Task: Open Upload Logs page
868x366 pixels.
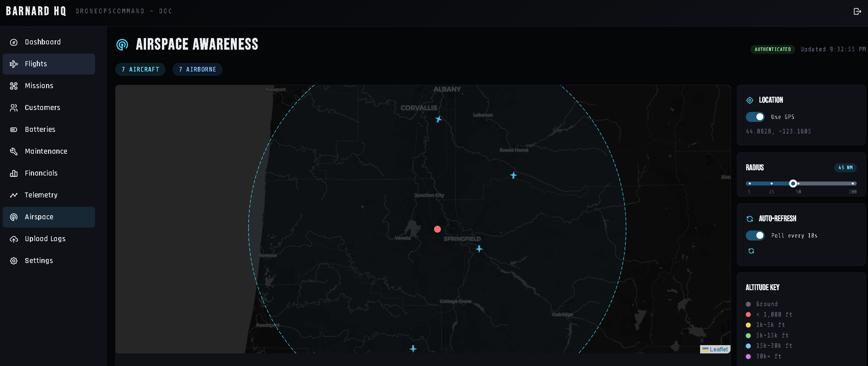Action: coord(49,239)
